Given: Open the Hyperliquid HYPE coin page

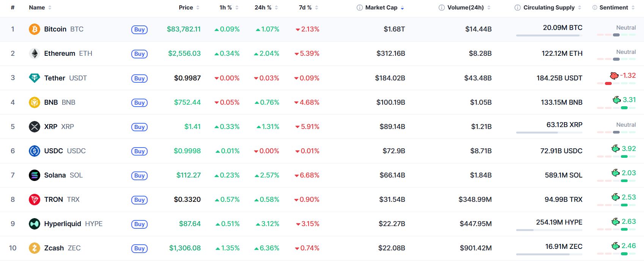Looking at the screenshot, I should (73, 224).
